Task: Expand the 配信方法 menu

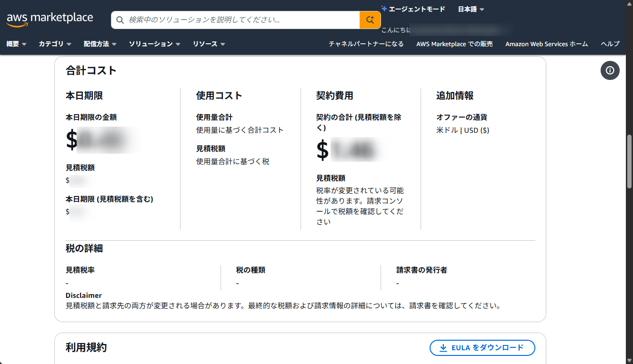Action: pos(100,44)
